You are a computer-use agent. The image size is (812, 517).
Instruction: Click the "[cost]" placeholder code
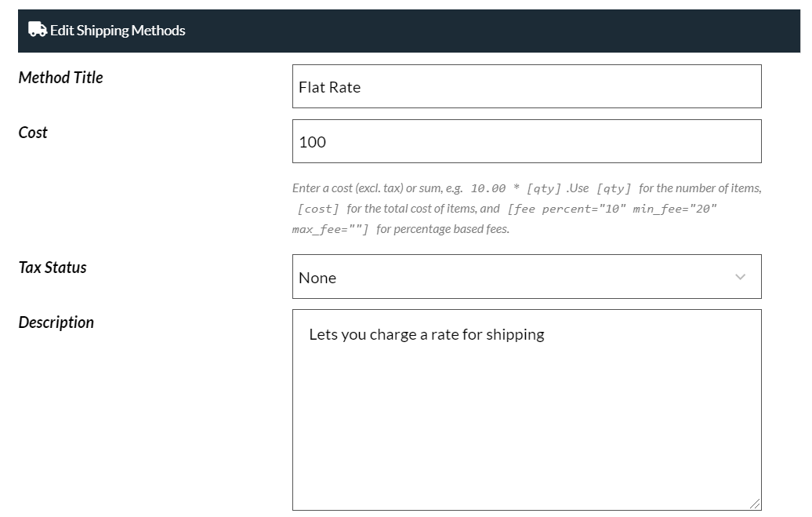[x=318, y=209]
